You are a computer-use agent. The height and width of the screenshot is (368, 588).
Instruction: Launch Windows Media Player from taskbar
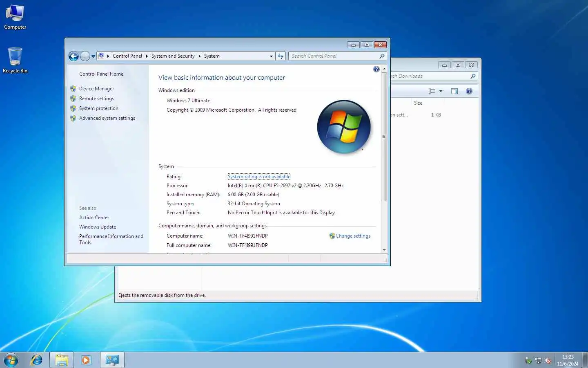point(86,360)
